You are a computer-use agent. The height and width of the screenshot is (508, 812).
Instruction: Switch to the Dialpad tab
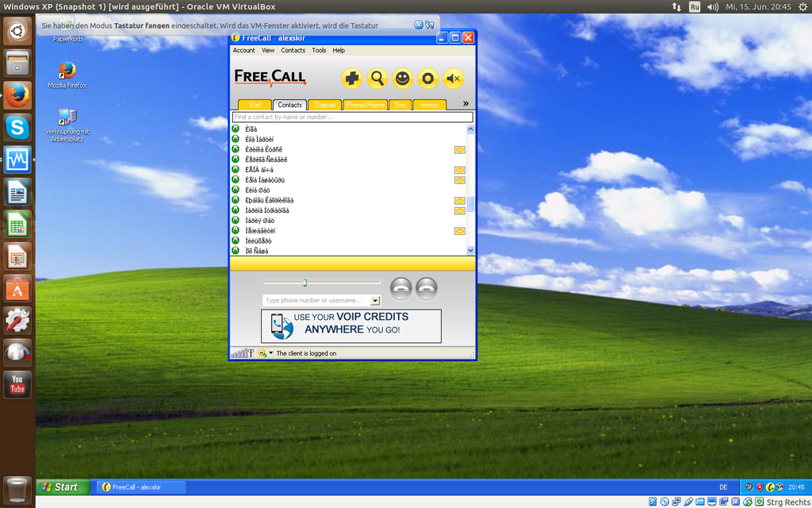point(324,105)
